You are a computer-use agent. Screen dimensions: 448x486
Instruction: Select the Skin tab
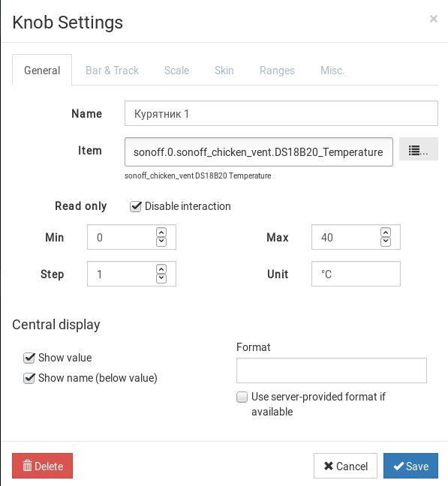point(224,70)
